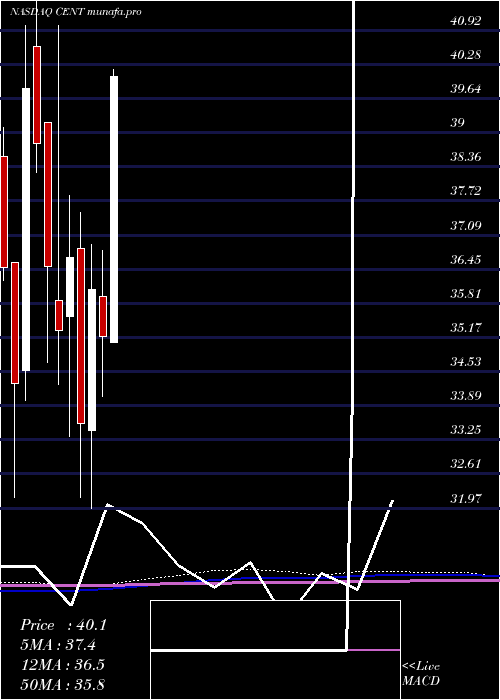
Task: Select the 37.72 price axis label
Action: pos(466,191)
